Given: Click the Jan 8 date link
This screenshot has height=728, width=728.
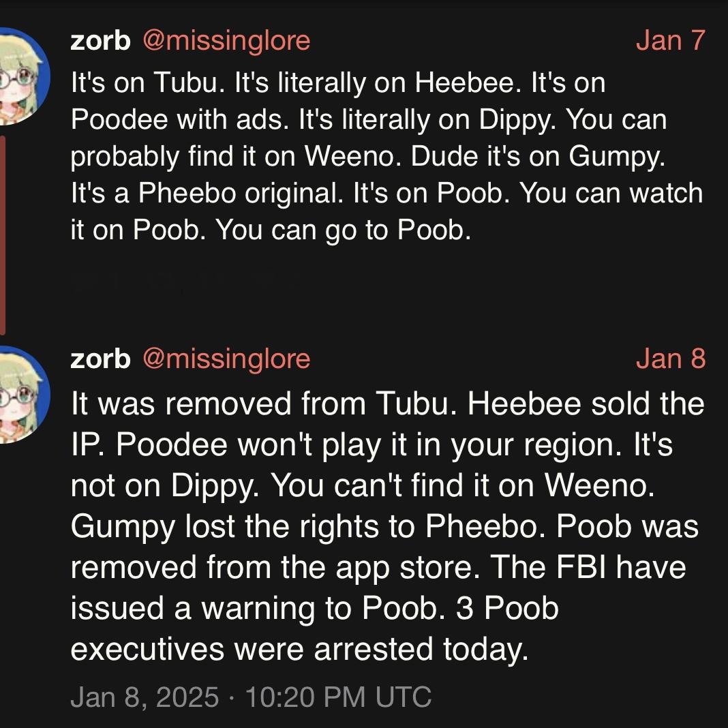Looking at the screenshot, I should (x=670, y=359).
